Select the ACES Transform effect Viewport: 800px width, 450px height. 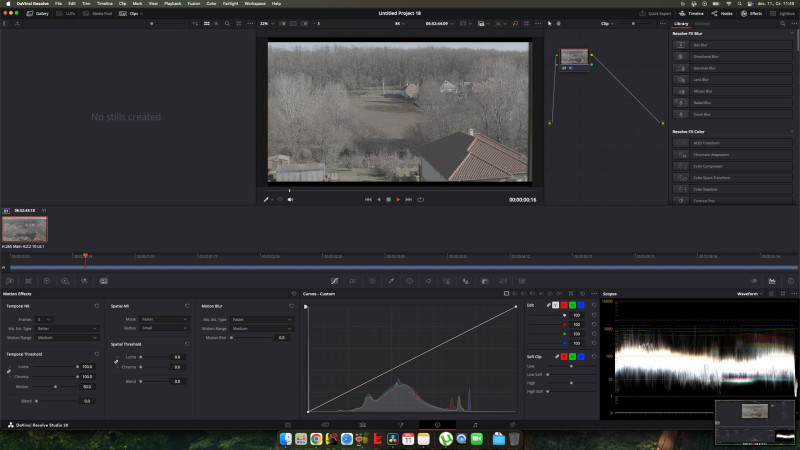tap(732, 143)
